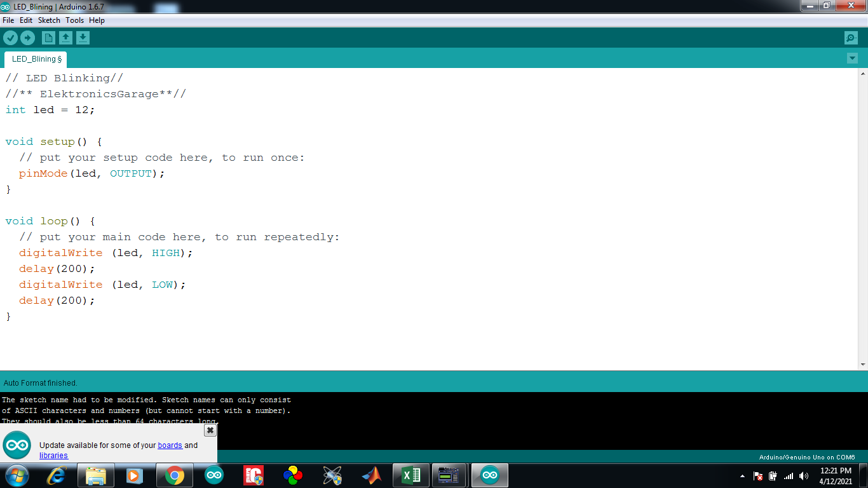Follow the boards update link
This screenshot has width=868, height=488.
coord(169,445)
